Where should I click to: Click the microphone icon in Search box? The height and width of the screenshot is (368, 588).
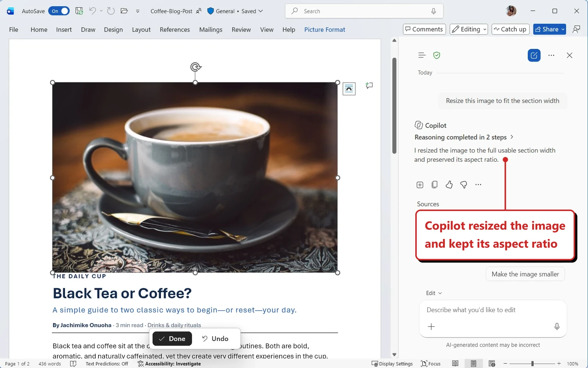pyautogui.click(x=434, y=11)
